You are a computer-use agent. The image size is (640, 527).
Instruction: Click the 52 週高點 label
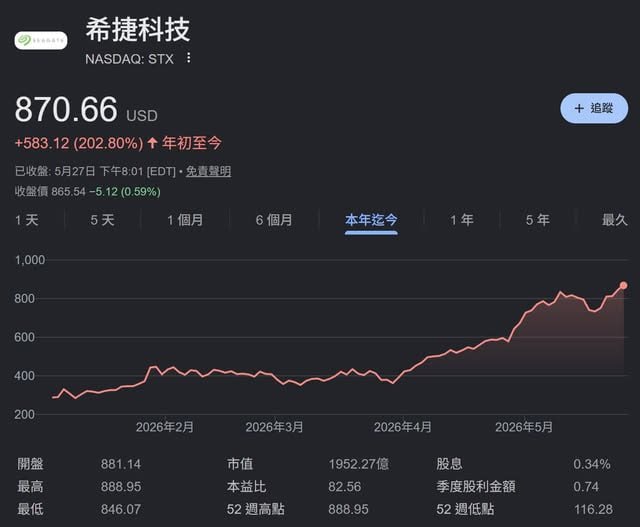[x=256, y=509]
